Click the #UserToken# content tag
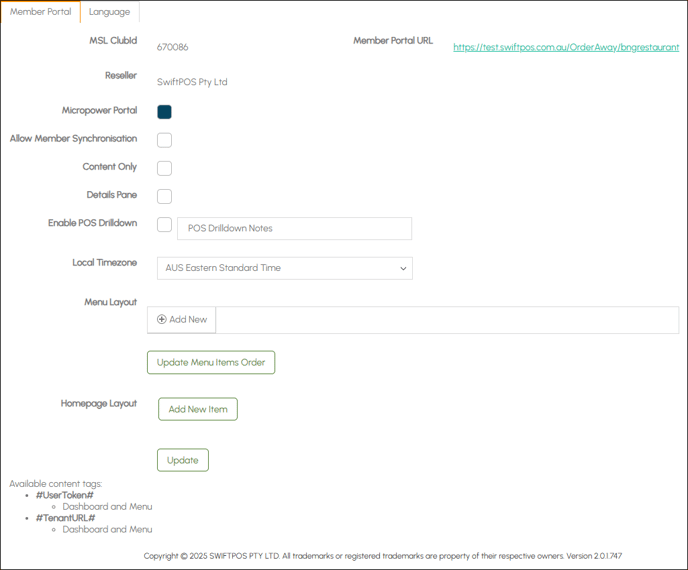688x570 pixels. tap(65, 495)
